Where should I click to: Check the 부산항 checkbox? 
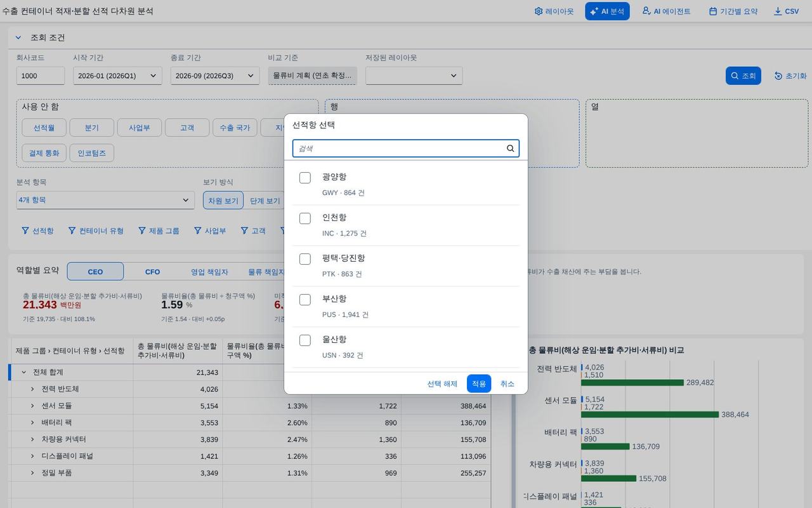tap(305, 300)
